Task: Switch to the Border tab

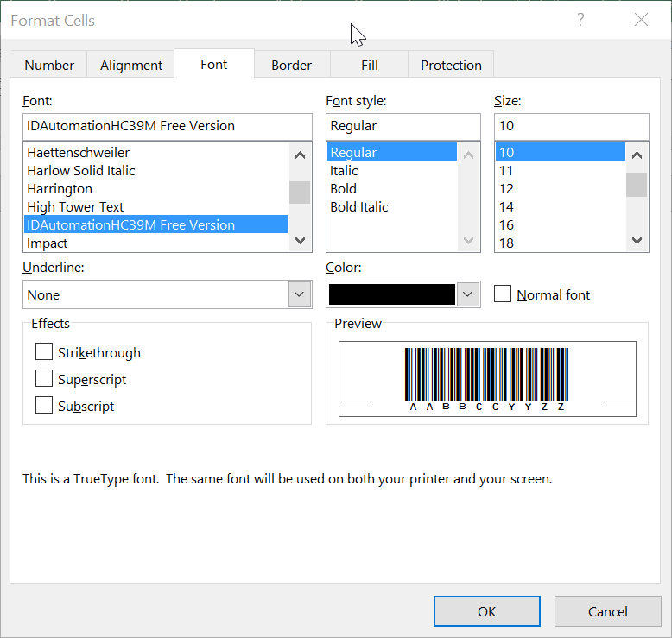Action: [x=291, y=65]
